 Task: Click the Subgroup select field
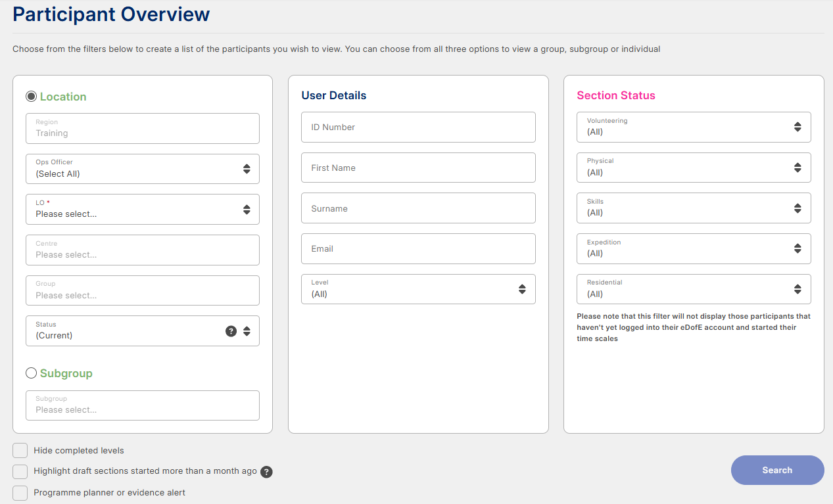[x=143, y=405]
